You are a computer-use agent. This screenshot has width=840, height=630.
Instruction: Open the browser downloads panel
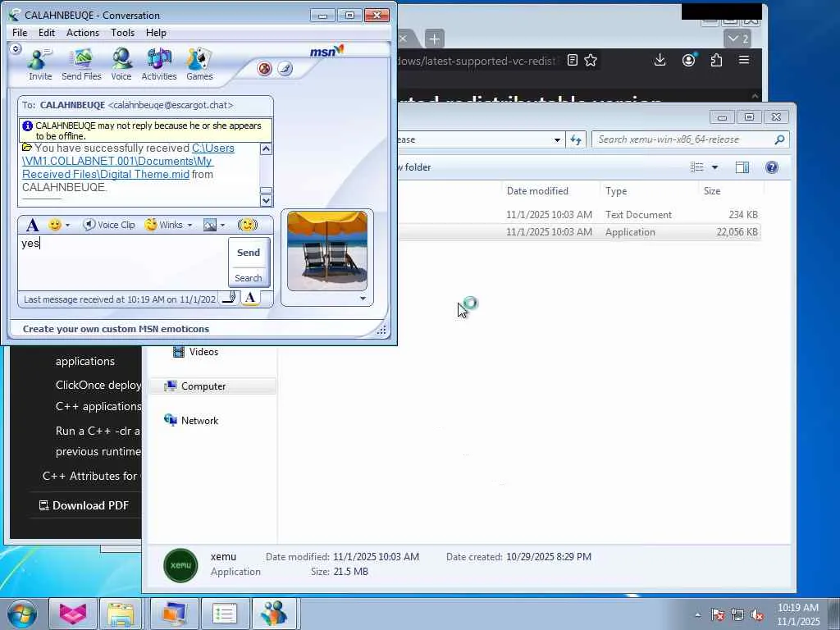[660, 60]
